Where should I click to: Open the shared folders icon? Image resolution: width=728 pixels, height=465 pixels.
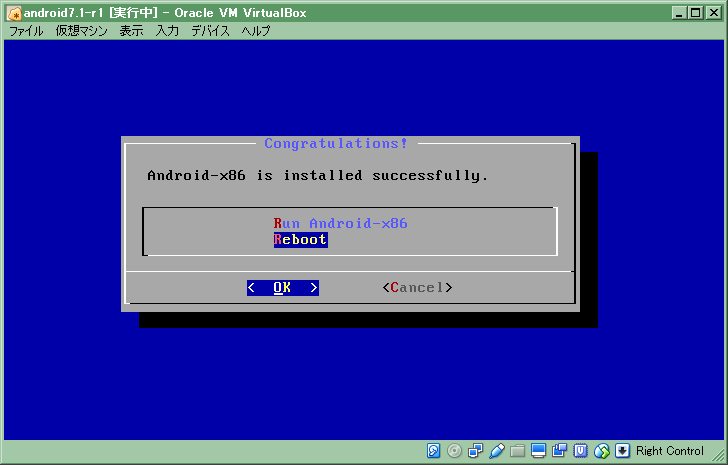tap(517, 451)
